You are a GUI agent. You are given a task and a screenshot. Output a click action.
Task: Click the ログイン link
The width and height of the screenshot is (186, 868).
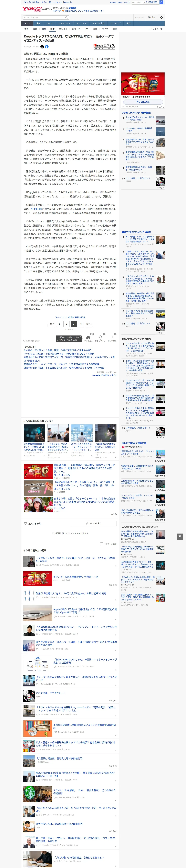(57, 11)
